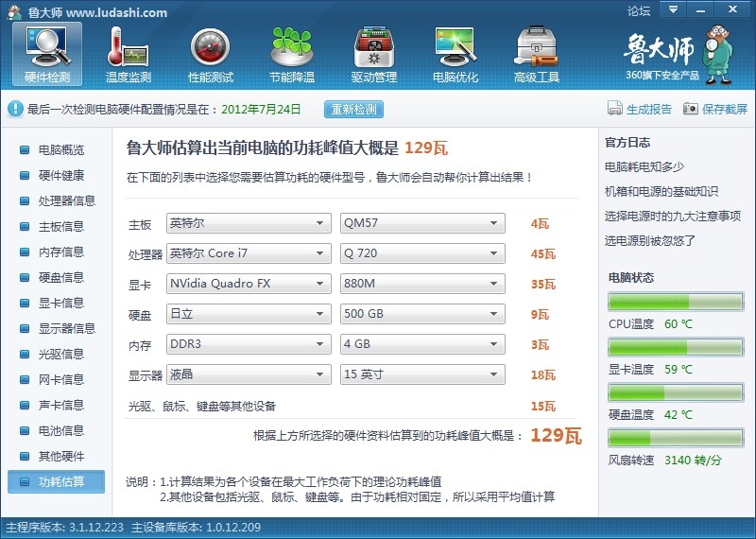Expand the graphics card dropdown NVidia Quadro FX
The width and height of the screenshot is (756, 539).
[x=249, y=284]
